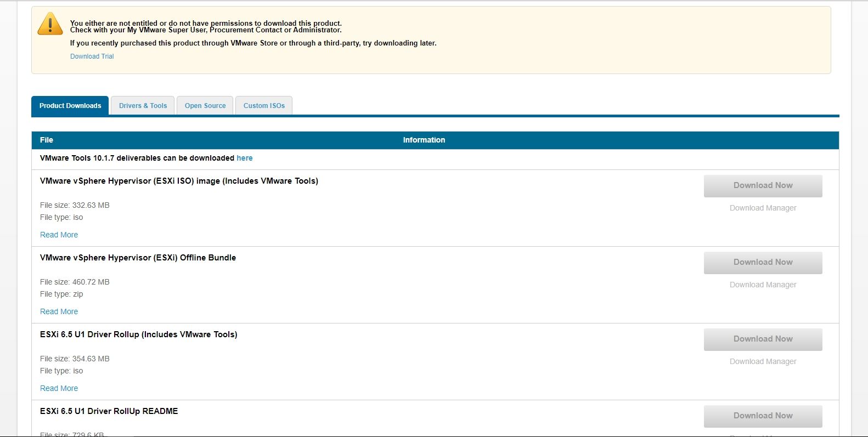Click Download Manager for the ESXi ISO image

point(763,208)
